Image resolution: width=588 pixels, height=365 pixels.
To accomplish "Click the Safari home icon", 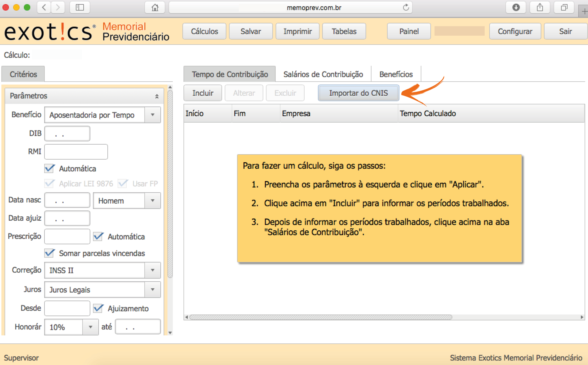I will [155, 7].
